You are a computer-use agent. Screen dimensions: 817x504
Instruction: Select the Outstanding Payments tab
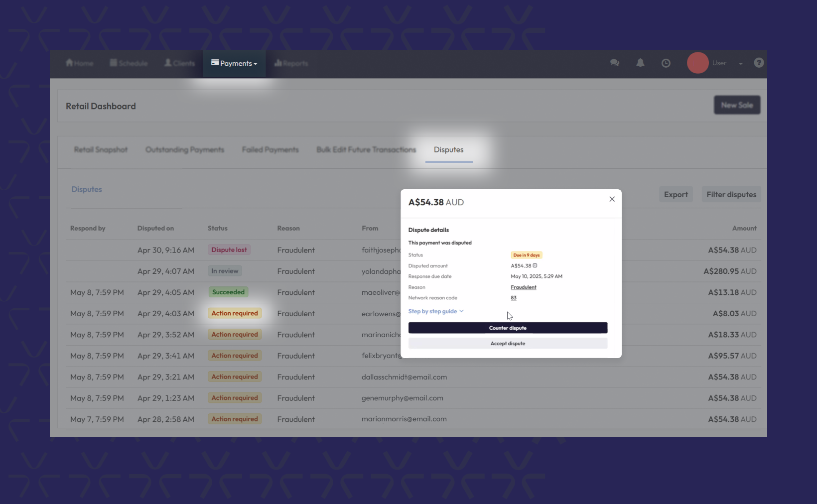184,150
